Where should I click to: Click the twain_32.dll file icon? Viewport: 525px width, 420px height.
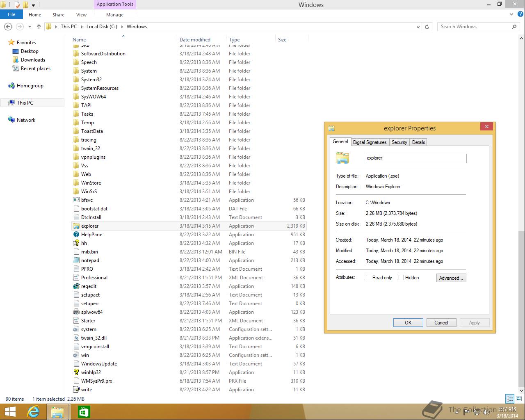click(76, 338)
